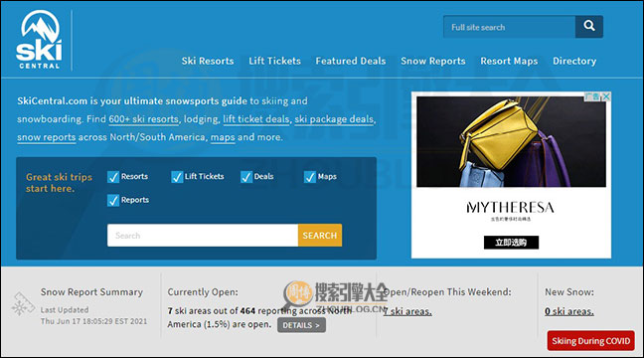Go to Snow Reports in navigation
This screenshot has width=644, height=358.
(433, 61)
